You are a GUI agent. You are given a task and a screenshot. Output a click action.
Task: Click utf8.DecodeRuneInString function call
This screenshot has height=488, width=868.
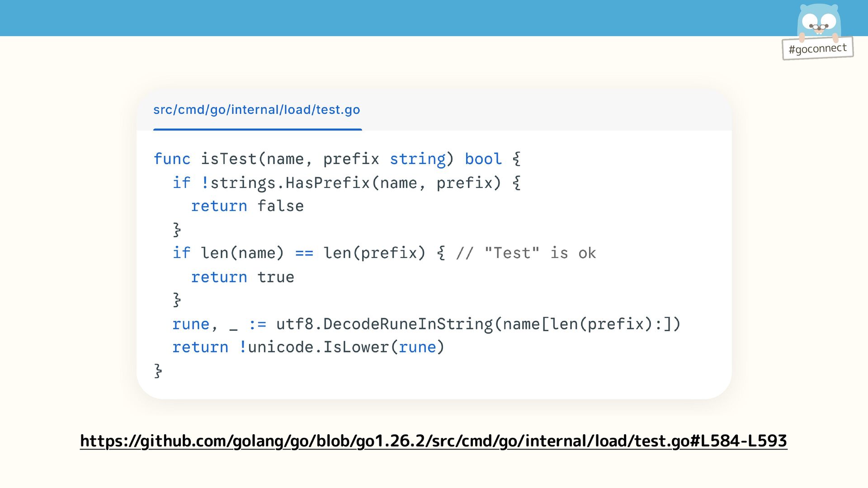point(384,324)
